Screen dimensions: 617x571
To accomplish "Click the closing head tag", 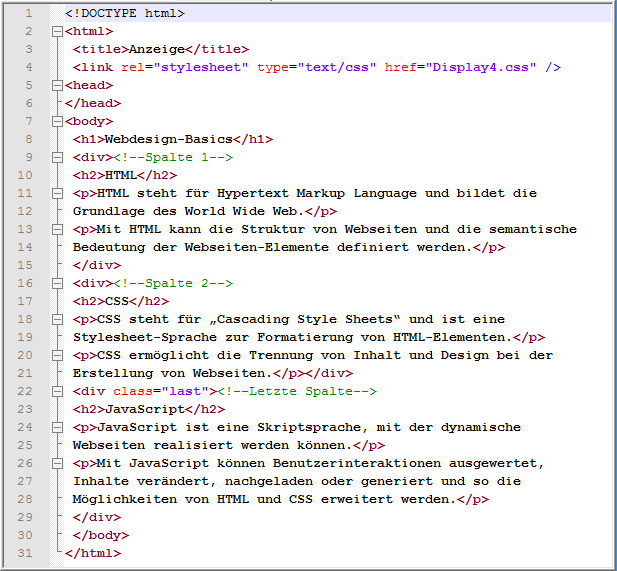I will 93,103.
